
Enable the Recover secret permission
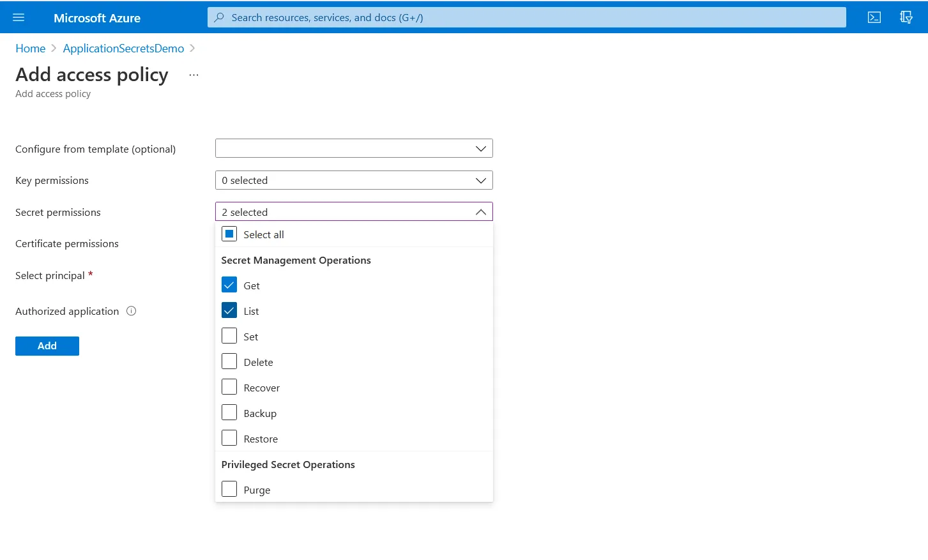(x=229, y=386)
